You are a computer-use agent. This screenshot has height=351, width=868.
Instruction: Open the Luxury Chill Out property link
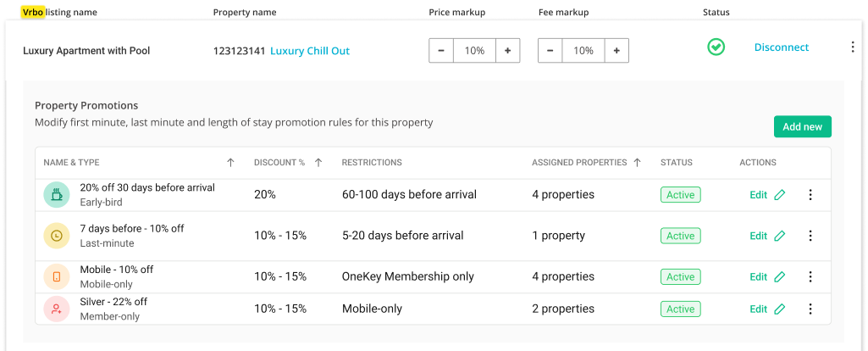pyautogui.click(x=309, y=51)
